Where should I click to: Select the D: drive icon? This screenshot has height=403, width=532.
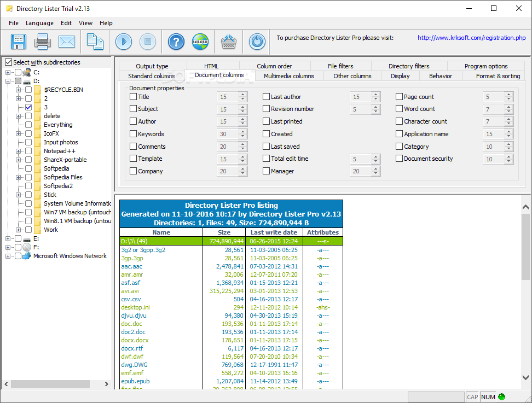(x=27, y=81)
